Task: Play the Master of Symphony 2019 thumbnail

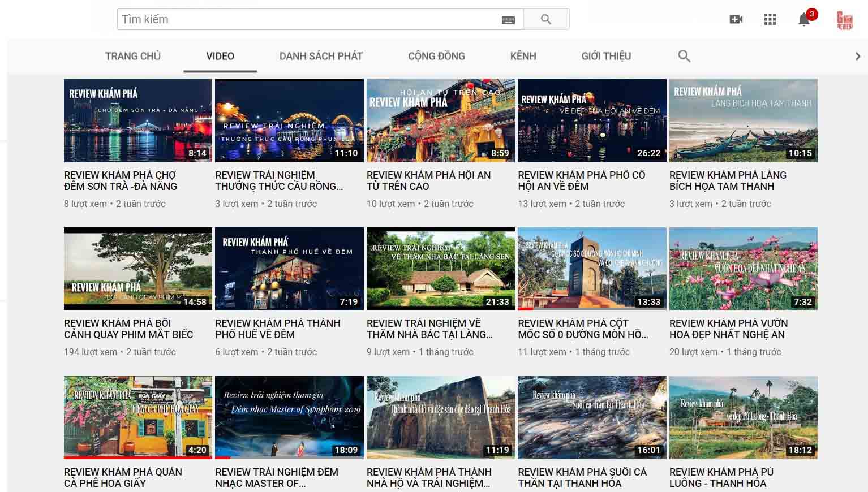Action: (289, 417)
